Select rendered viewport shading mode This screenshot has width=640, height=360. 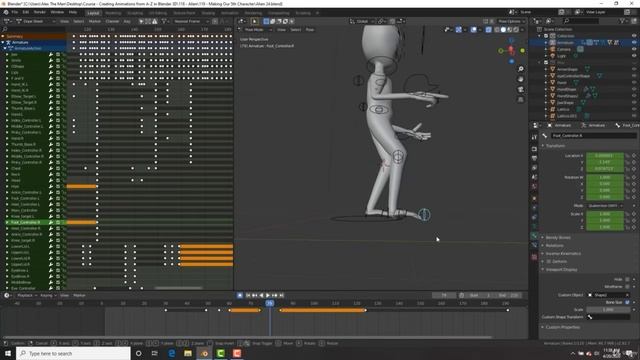[516, 30]
